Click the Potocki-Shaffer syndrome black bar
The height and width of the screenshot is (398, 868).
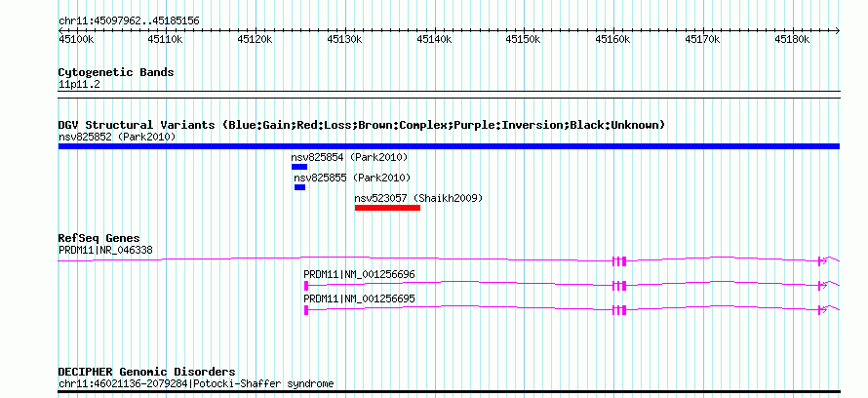tap(449, 392)
